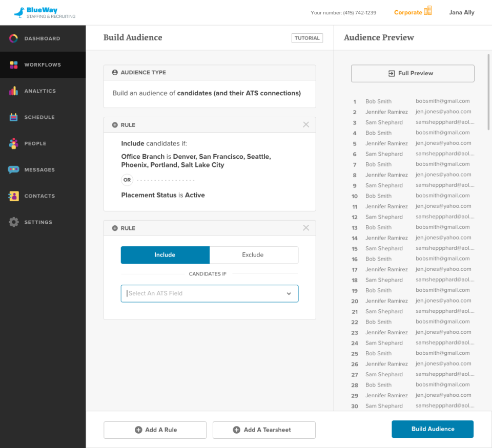Click the Dashboard ring icon in sidebar
492x448 pixels.
pos(14,38)
